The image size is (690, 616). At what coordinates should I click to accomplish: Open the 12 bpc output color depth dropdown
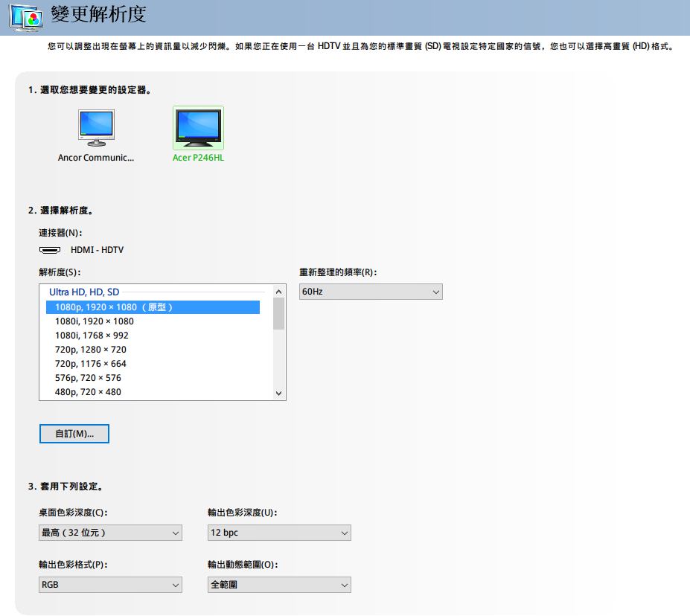tap(279, 533)
